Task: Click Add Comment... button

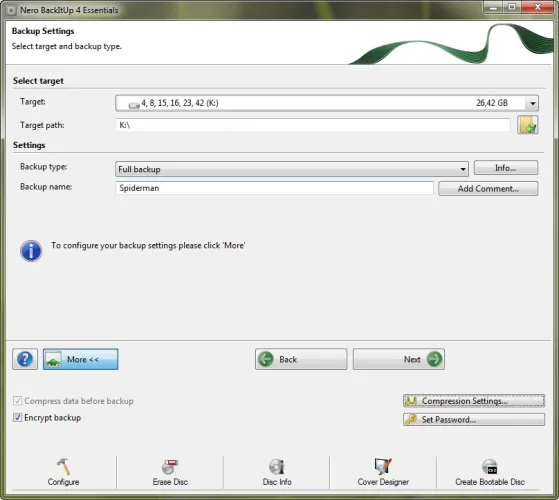Action: [x=488, y=189]
